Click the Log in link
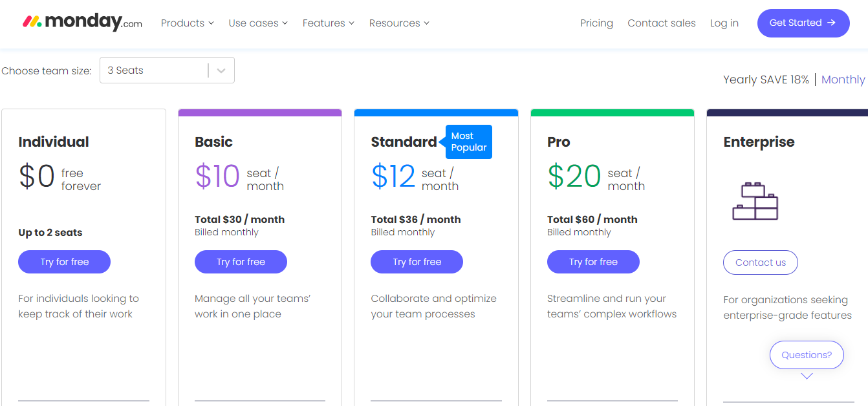Viewport: 868px width, 406px height. (724, 23)
